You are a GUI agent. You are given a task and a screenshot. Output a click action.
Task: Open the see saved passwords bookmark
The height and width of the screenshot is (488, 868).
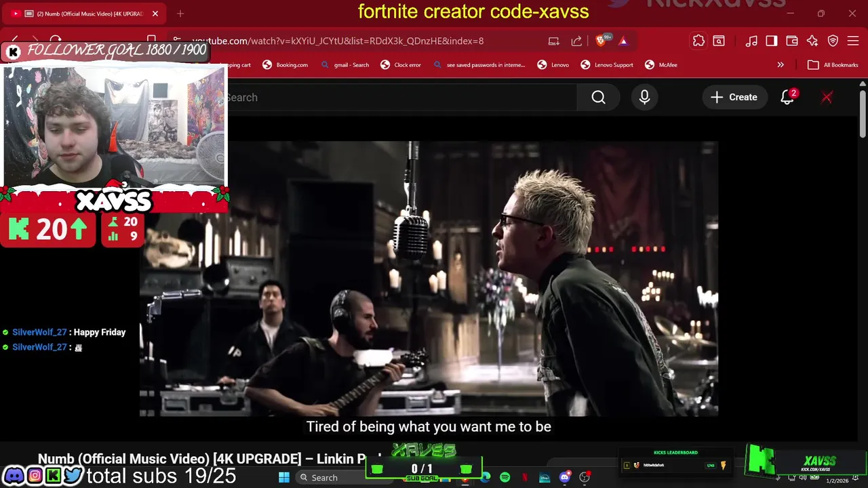click(479, 65)
